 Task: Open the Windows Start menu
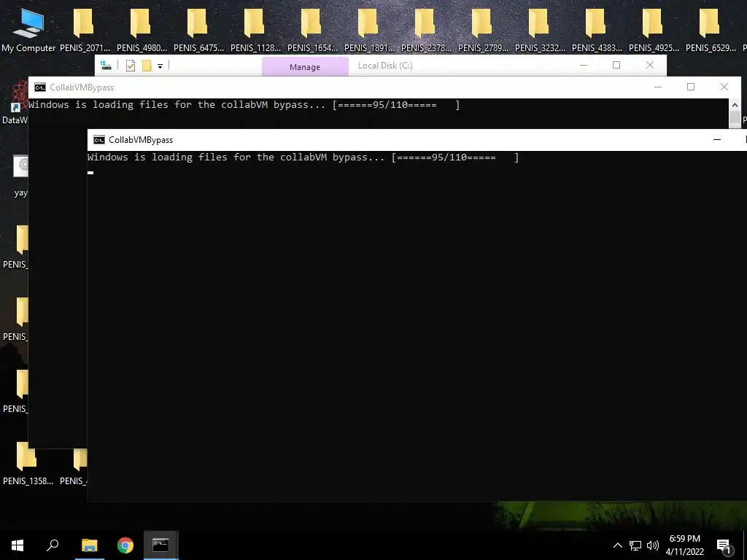click(x=18, y=545)
